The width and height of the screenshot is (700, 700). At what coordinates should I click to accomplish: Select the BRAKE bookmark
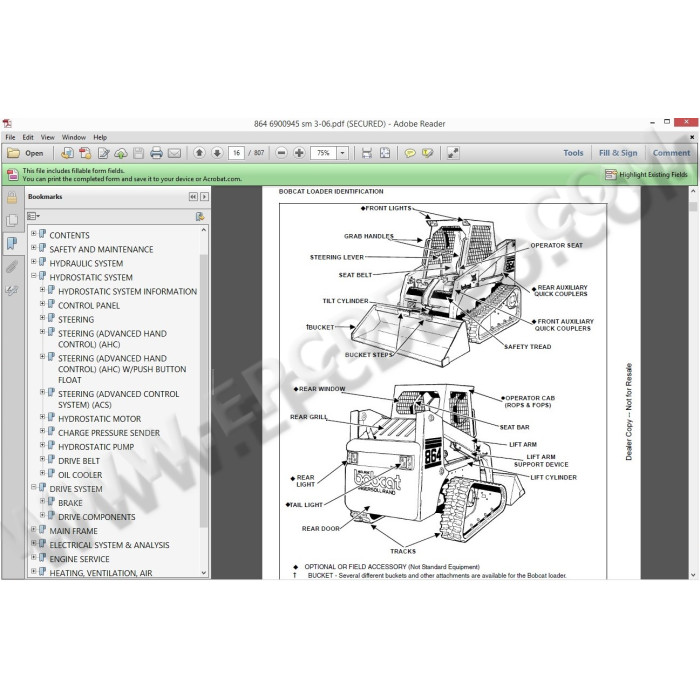click(70, 503)
